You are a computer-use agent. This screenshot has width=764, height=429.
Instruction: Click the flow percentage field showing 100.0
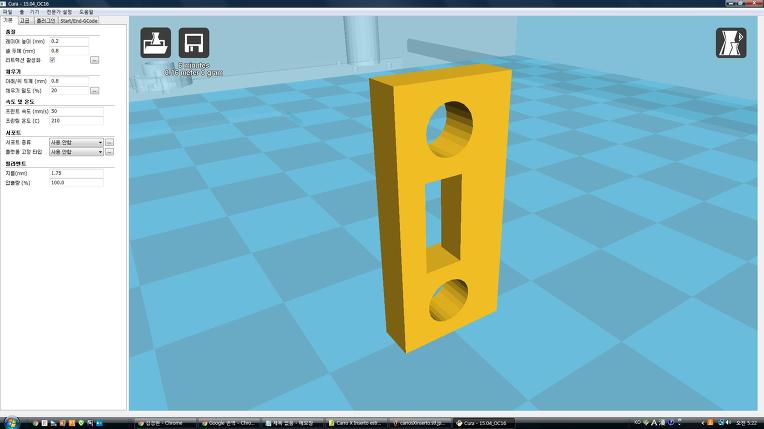click(76, 182)
